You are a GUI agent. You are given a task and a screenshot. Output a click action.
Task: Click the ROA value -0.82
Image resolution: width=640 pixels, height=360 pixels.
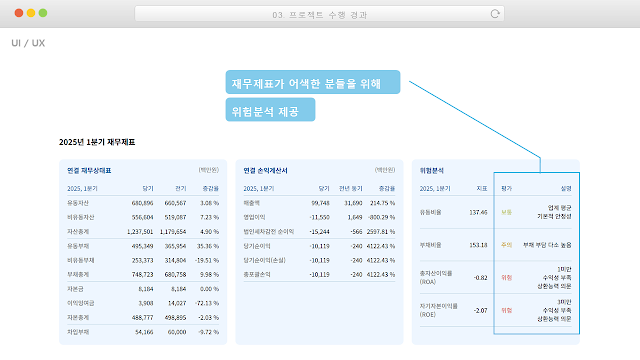click(480, 278)
